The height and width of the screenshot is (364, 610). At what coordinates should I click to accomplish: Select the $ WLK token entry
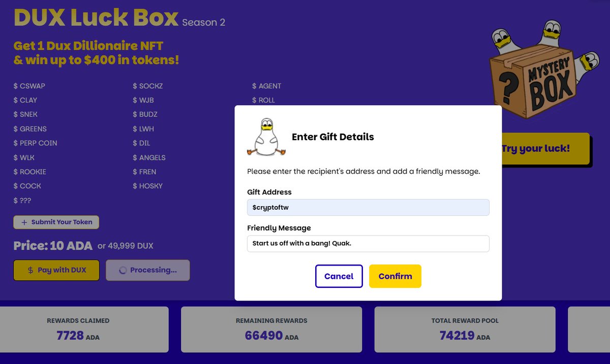[x=24, y=157]
